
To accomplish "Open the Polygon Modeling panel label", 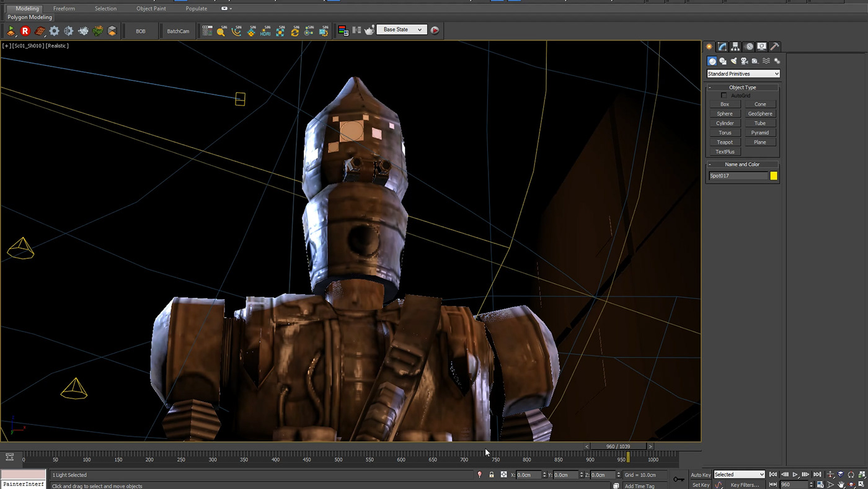I will 30,17.
